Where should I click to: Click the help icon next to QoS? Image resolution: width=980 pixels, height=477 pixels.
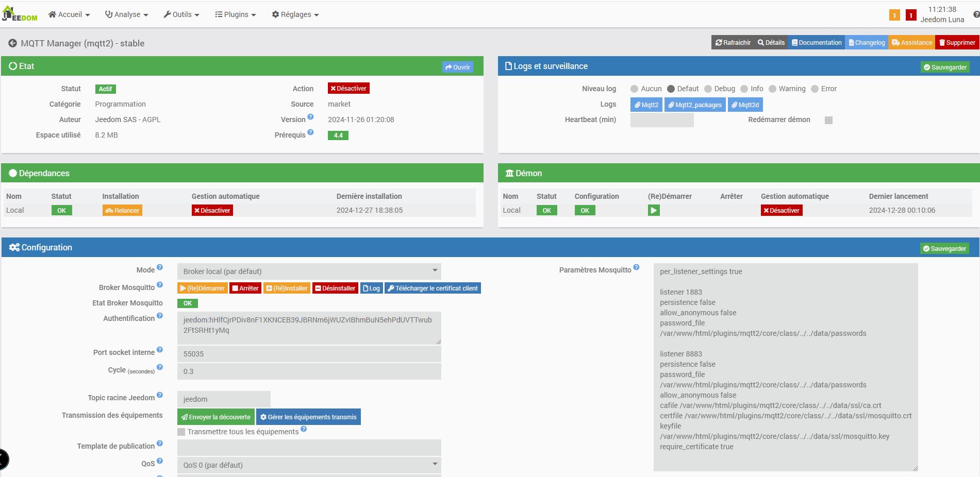pos(160,461)
